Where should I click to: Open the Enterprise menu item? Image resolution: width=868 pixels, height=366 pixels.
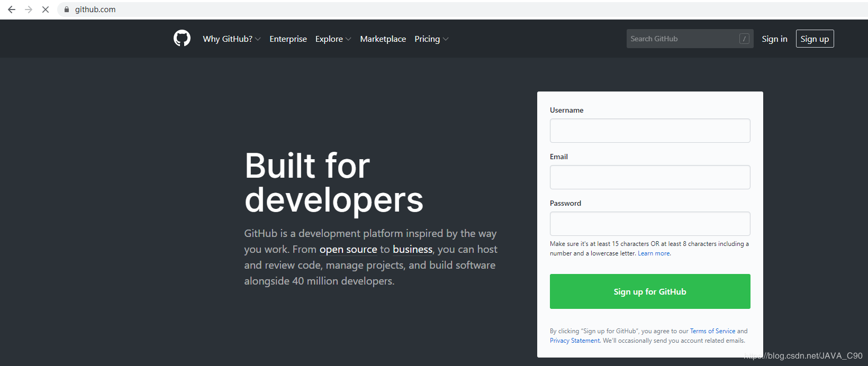coord(288,39)
